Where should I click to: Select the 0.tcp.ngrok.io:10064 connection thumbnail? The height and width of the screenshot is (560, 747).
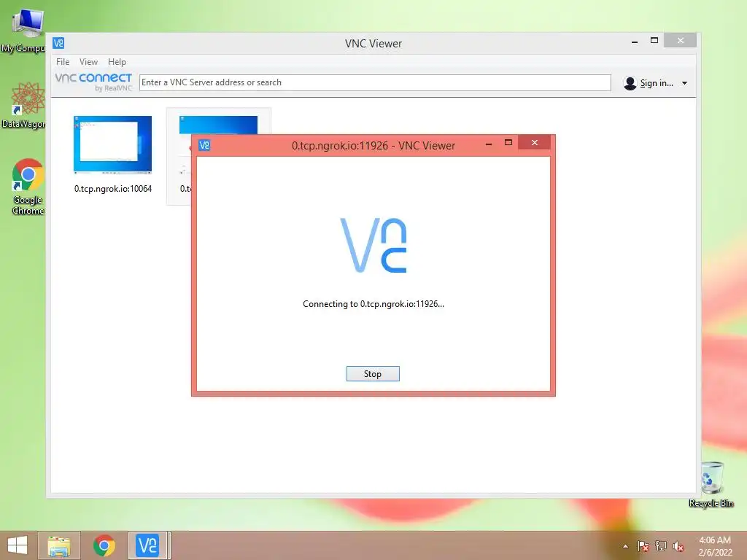tap(112, 144)
